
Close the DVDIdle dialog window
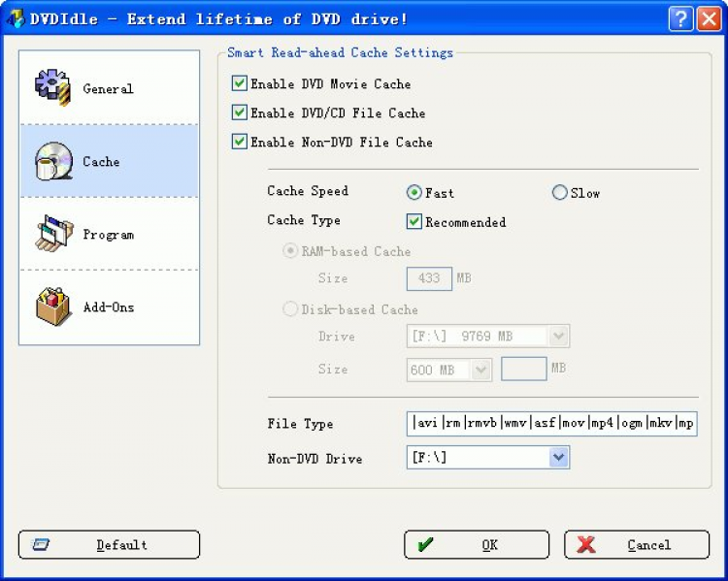pyautogui.click(x=710, y=19)
